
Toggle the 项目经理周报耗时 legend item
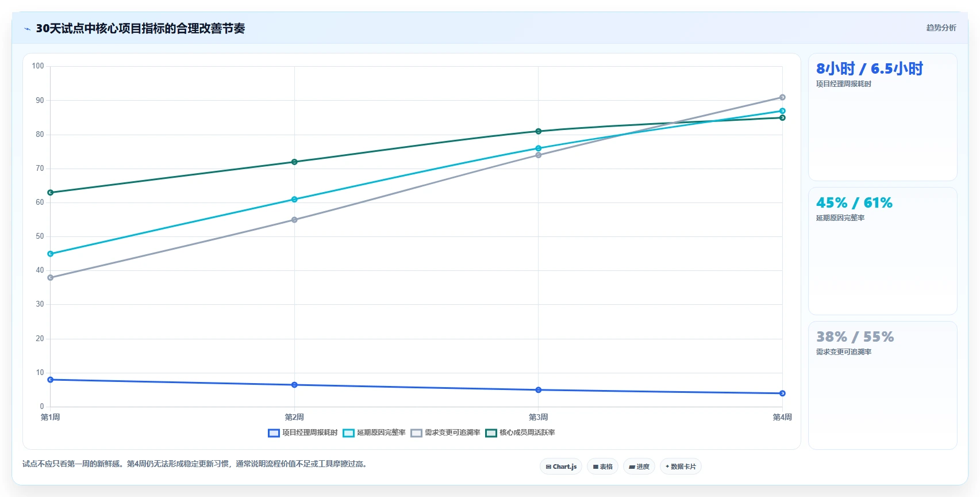pos(303,433)
